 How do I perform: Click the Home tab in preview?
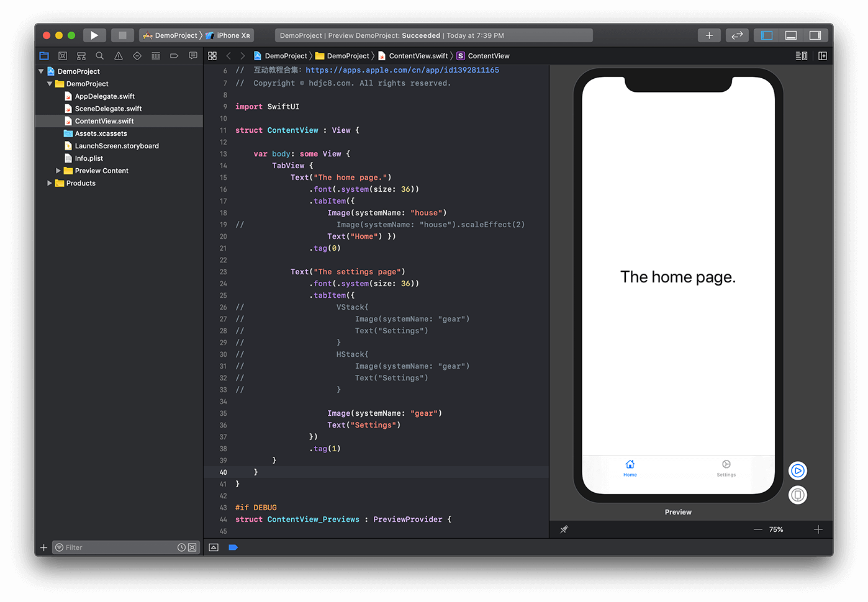pyautogui.click(x=630, y=469)
